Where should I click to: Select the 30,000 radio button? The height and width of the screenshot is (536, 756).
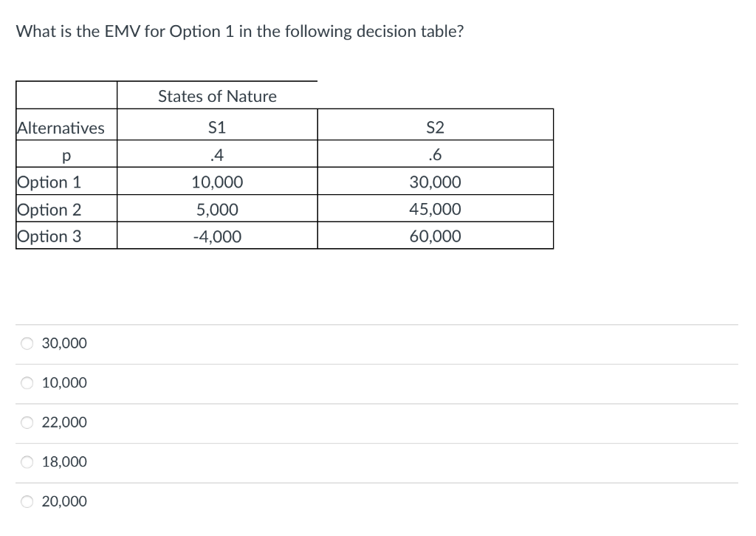click(x=27, y=343)
